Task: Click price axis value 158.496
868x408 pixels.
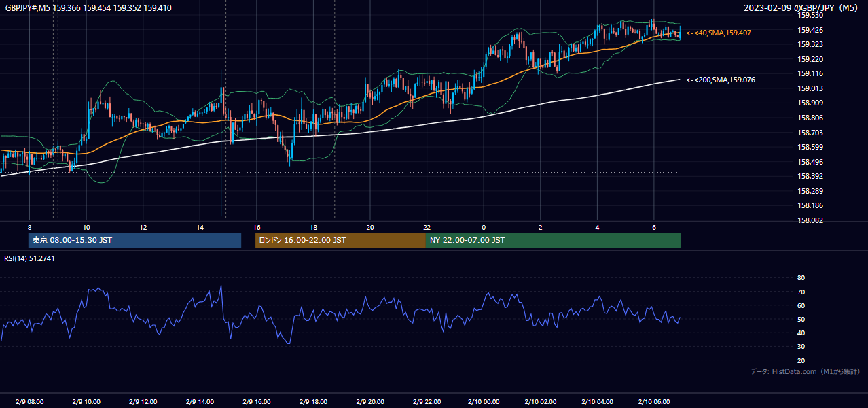Action: coord(810,162)
